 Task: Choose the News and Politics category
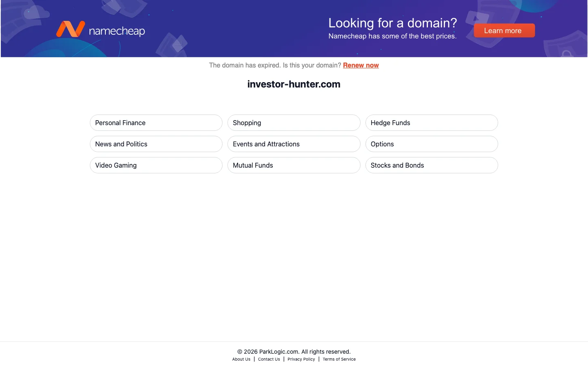coord(156,144)
